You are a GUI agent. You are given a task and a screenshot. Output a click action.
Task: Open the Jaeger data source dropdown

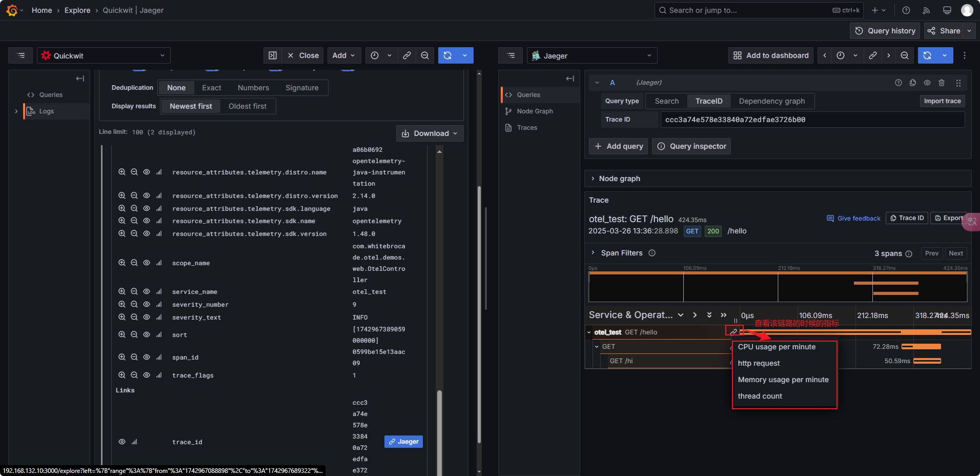tap(592, 55)
